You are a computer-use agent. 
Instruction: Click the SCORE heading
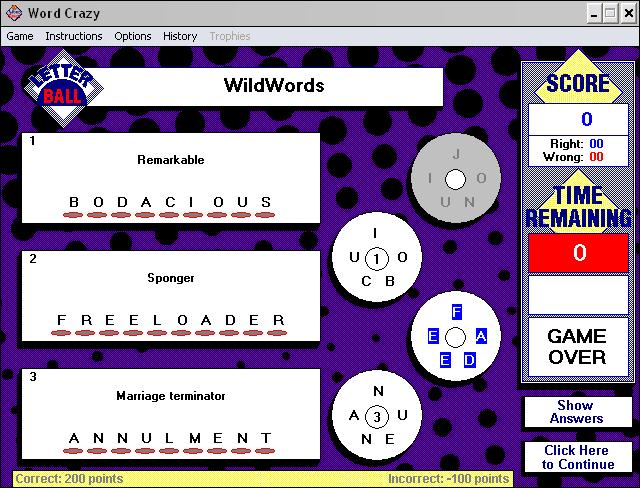coord(578,83)
